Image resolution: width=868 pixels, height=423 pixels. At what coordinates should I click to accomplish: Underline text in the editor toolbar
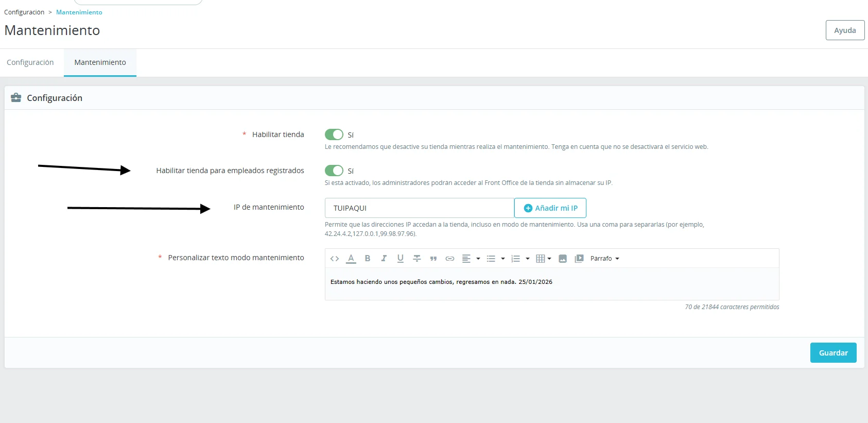tap(400, 259)
